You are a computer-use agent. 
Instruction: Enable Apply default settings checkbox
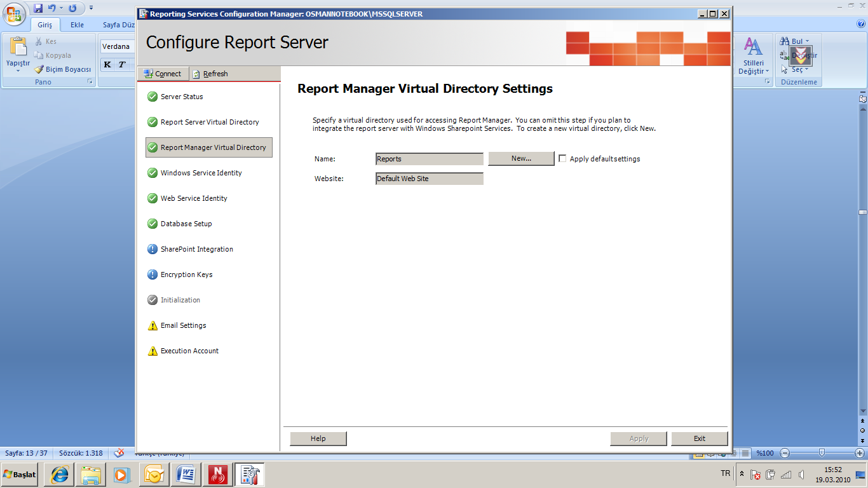562,159
